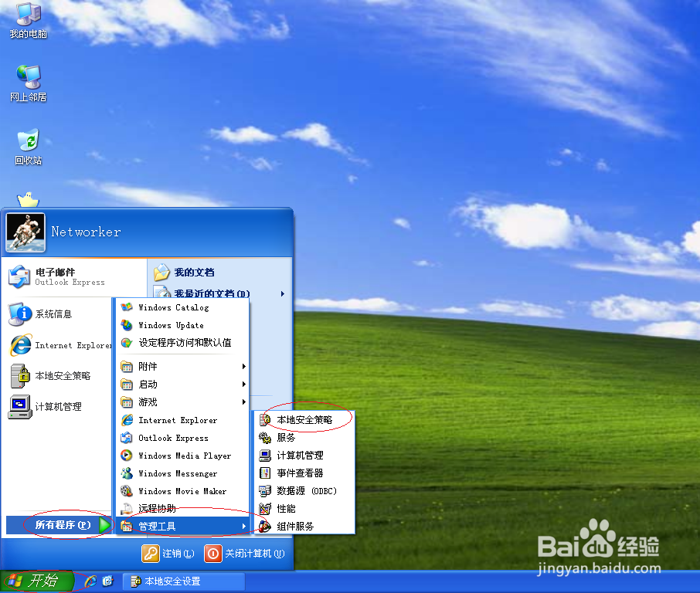Click 注销 log off button
Viewport: 700px width, 593px height.
click(168, 554)
